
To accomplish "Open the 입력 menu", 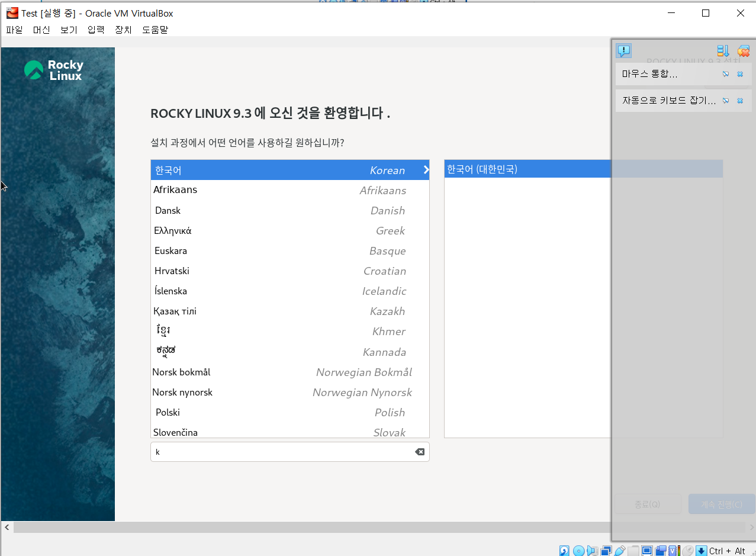I will tap(96, 30).
